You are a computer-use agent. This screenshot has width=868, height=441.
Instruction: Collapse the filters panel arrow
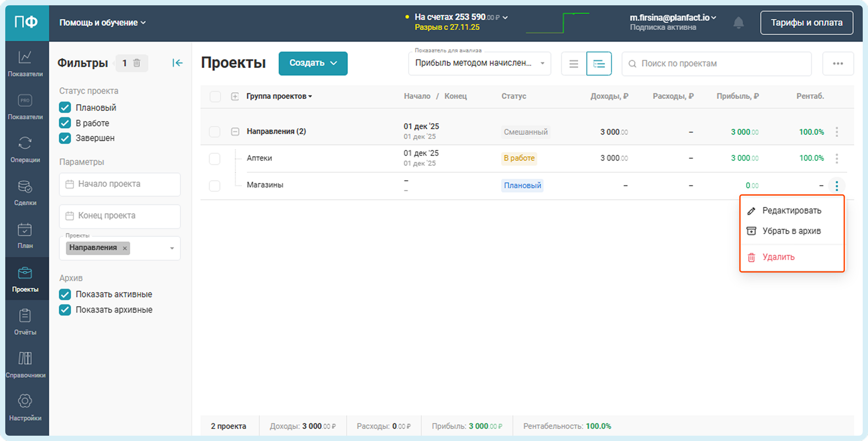[x=177, y=63]
